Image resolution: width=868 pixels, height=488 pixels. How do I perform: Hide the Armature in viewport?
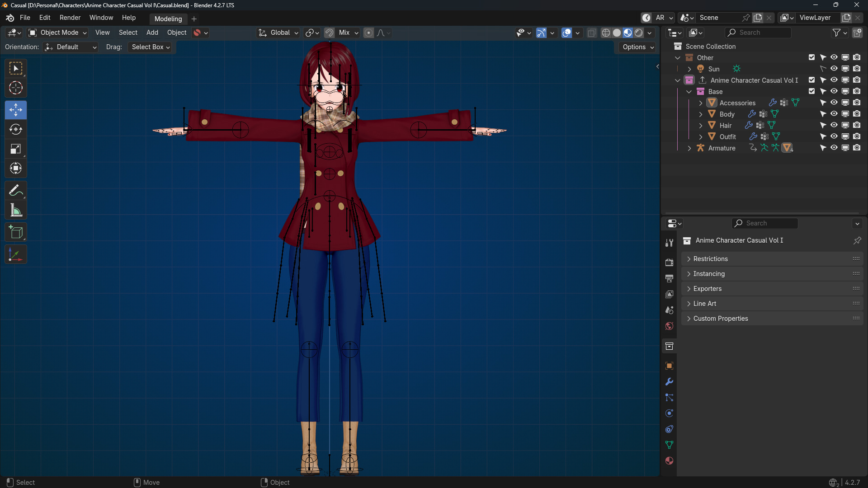coord(834,148)
